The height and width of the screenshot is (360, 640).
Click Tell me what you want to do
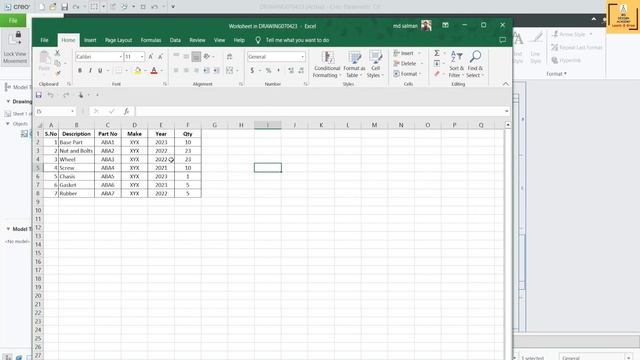(x=297, y=40)
